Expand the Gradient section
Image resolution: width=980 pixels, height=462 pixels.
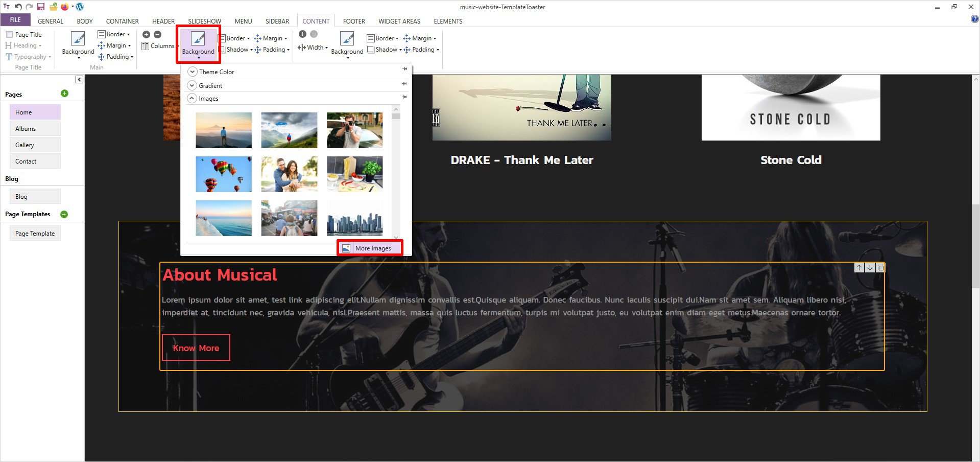[193, 86]
